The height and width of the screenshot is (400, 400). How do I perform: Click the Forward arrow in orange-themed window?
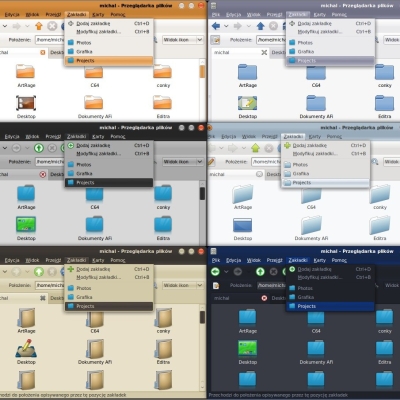[16, 26]
